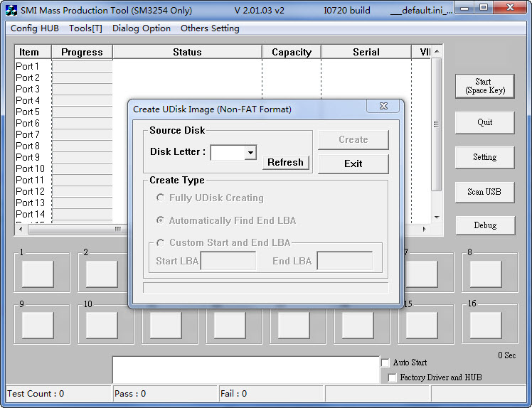
Task: Open the Config HUB menu
Action: pos(35,28)
